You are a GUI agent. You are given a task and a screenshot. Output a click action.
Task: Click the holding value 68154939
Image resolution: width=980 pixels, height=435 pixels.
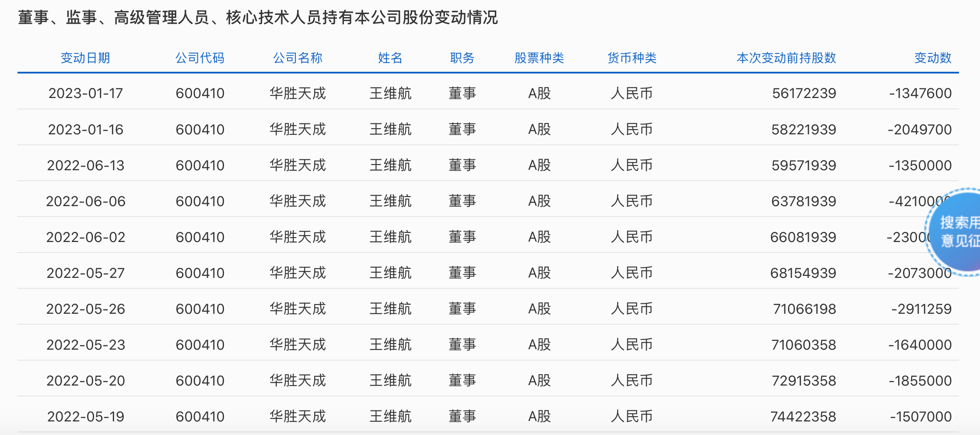point(803,273)
